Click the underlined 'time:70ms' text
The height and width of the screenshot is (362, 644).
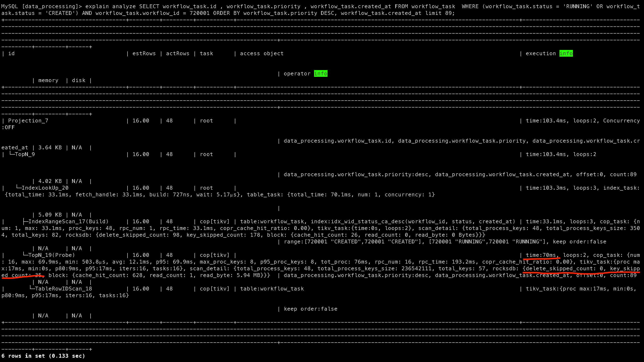coord(541,255)
